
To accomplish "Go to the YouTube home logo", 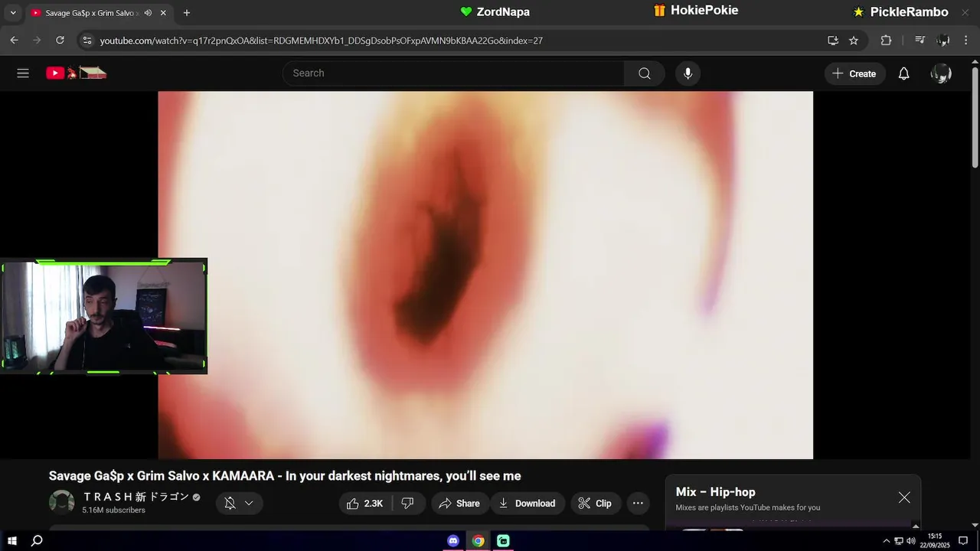I will tap(76, 73).
